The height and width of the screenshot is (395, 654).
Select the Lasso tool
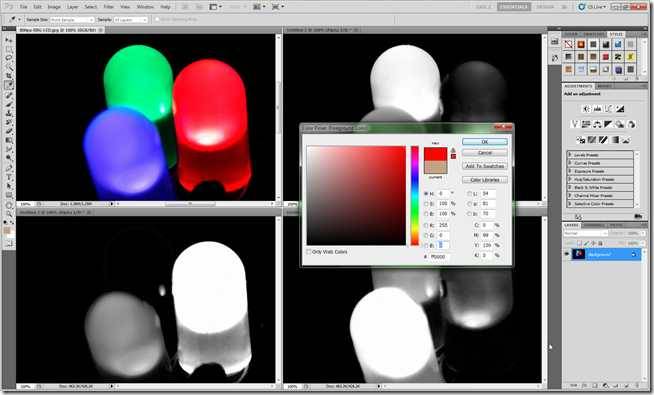coord(8,58)
